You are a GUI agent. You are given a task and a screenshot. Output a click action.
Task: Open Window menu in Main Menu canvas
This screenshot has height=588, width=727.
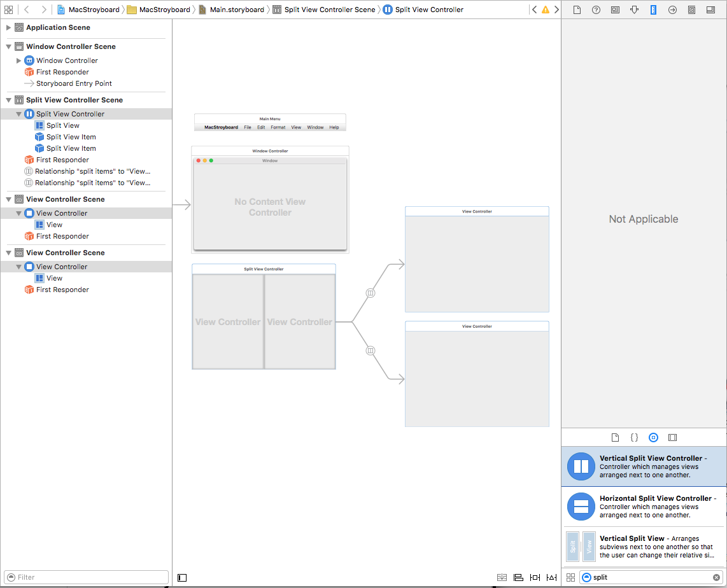(x=315, y=127)
